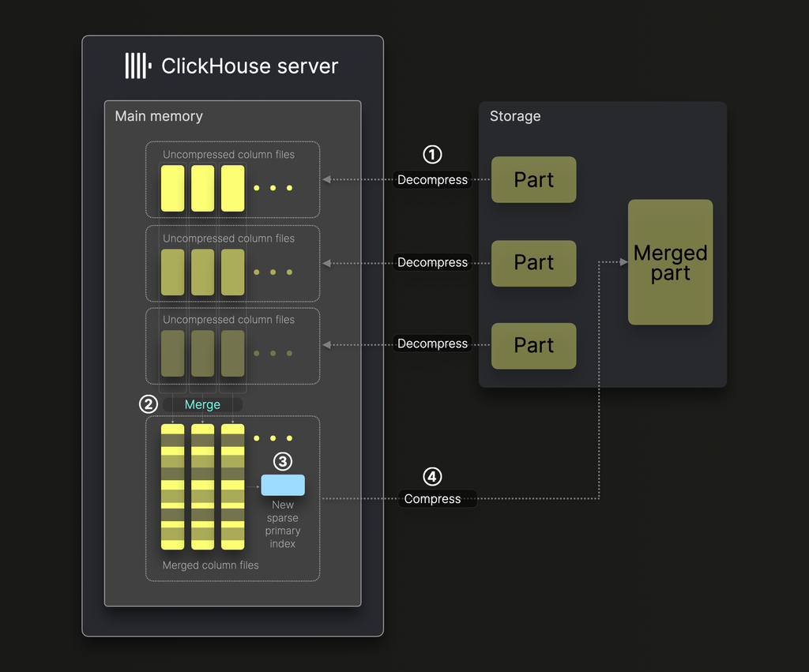
Task: Click the bottom Part box in Storage
Action: coord(533,345)
